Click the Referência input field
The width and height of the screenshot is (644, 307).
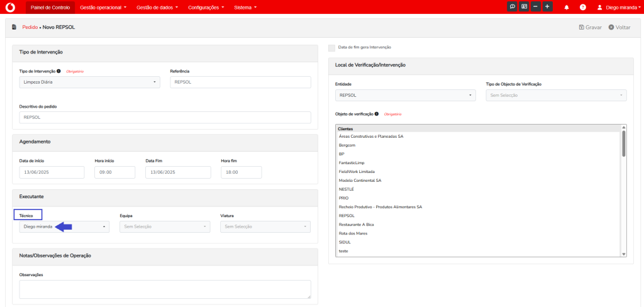tap(240, 82)
